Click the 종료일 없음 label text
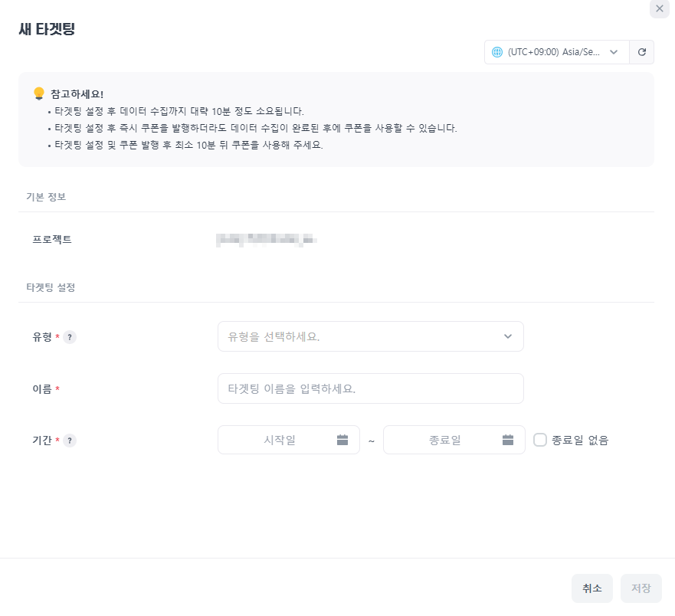The image size is (675, 616). 580,440
